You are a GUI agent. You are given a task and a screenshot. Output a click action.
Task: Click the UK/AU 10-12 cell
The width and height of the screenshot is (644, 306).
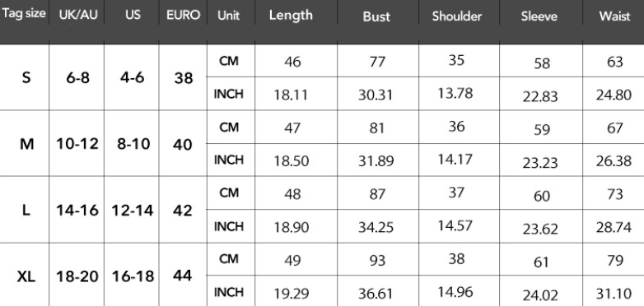click(77, 144)
